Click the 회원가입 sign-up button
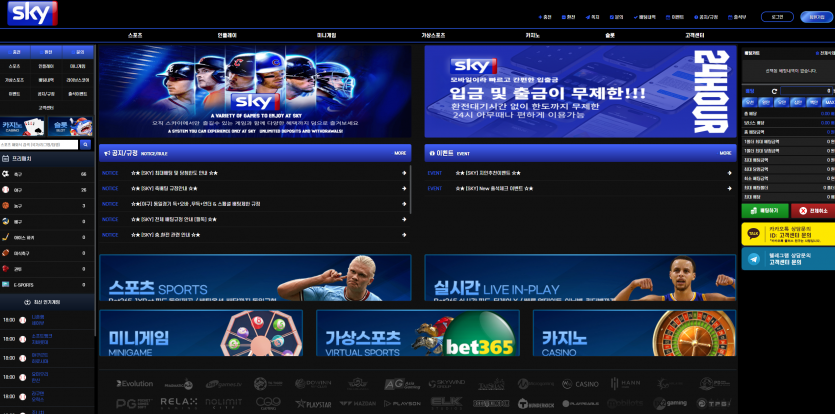Screen dimensions: 835x414 click(816, 17)
